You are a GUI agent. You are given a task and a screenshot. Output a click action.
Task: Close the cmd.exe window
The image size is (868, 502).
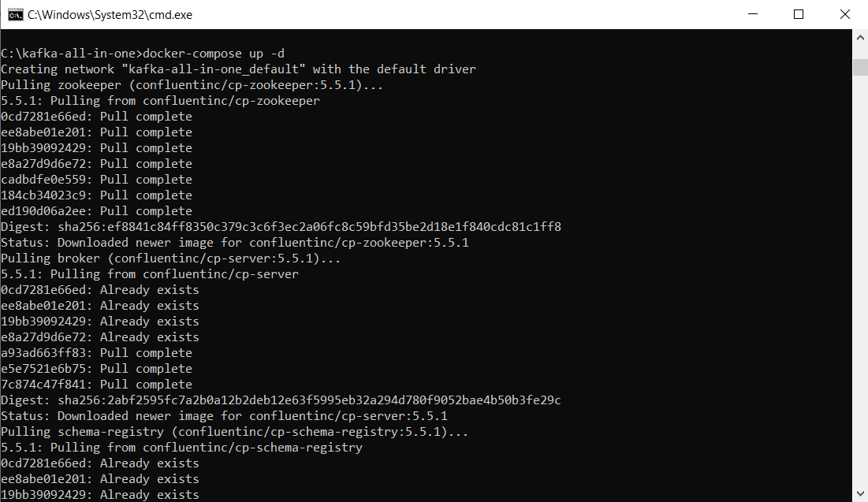(845, 14)
